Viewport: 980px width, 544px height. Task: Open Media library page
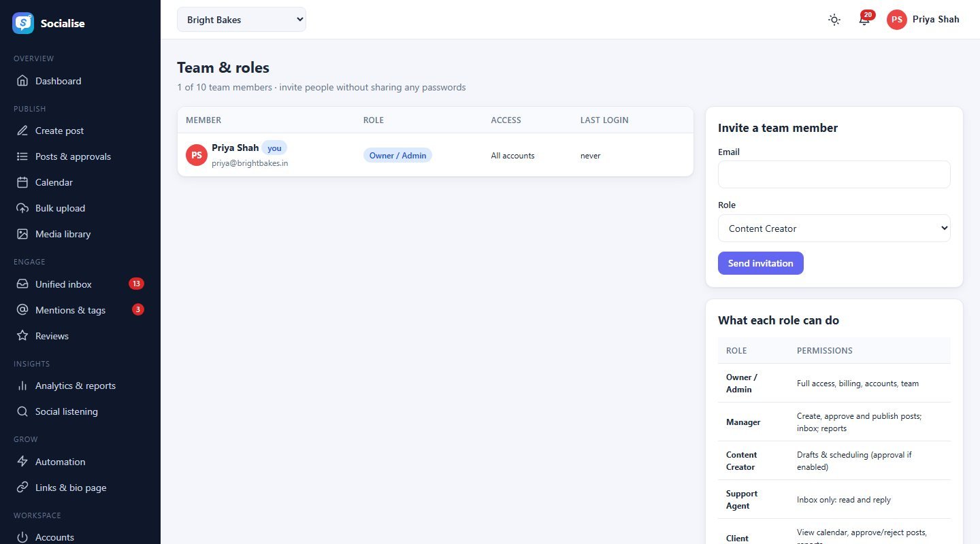tap(80, 234)
